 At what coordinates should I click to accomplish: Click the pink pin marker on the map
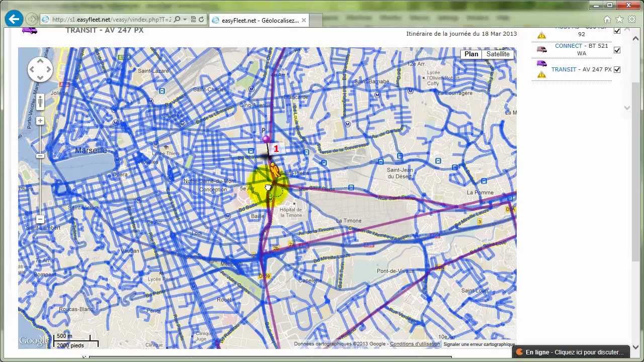pos(266,138)
